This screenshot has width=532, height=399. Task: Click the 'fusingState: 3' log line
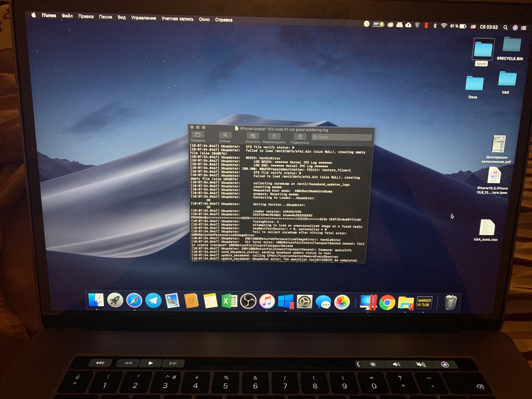pyautogui.click(x=266, y=222)
